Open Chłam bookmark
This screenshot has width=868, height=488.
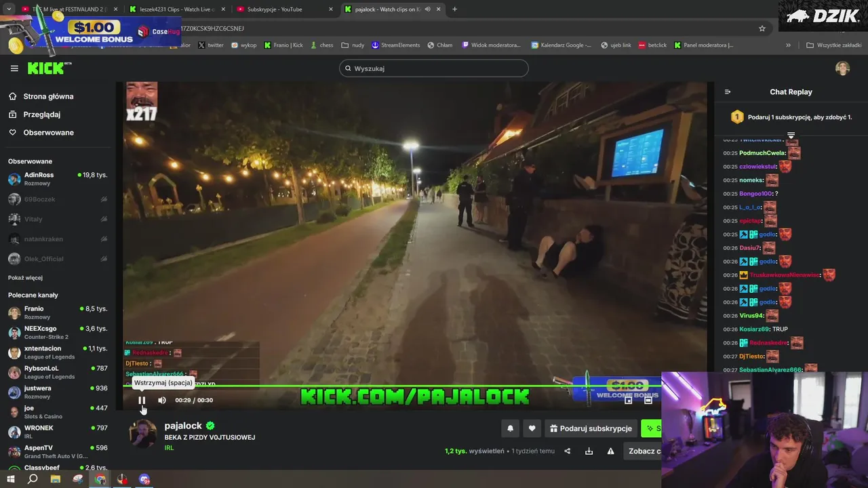pyautogui.click(x=439, y=45)
